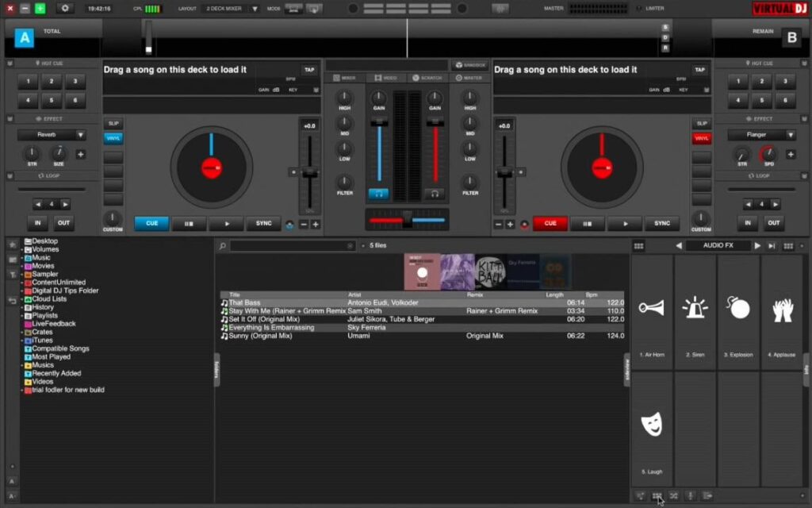Enable VINYL mode on the right deck
812x508 pixels.
[701, 137]
